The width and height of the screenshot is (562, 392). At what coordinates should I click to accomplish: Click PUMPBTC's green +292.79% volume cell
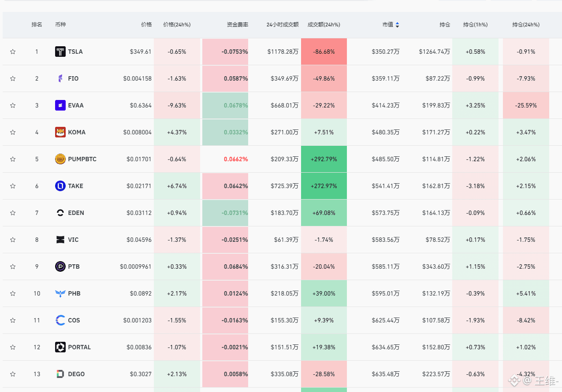[x=324, y=159]
